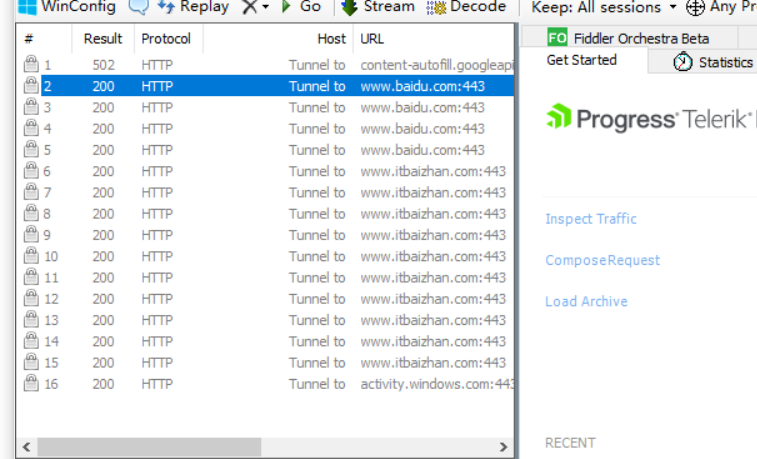Screen dimensions: 757x459
Task: Select www.itbaizhan.com:443 URL in session 10
Action: 433,256
